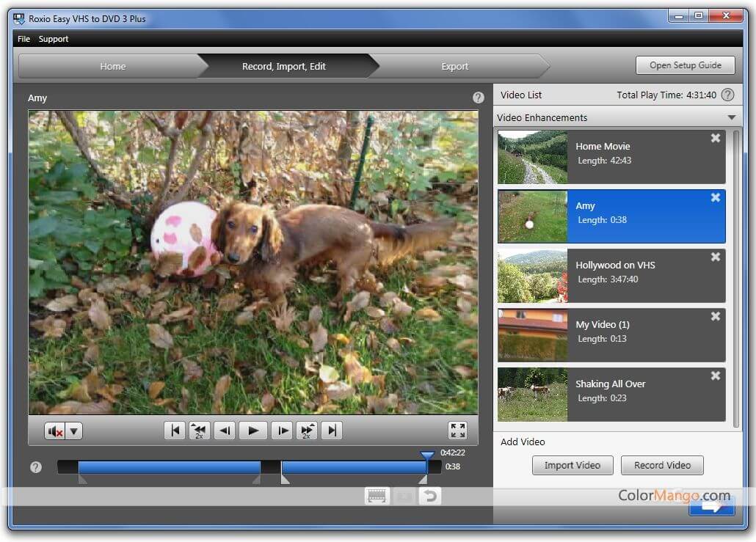Step forward one frame
756x542 pixels.
(x=282, y=431)
